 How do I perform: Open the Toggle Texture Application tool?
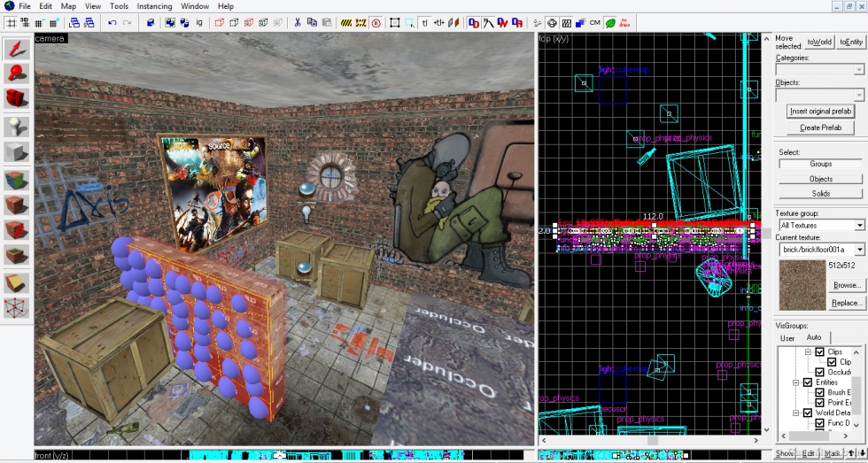(x=17, y=180)
